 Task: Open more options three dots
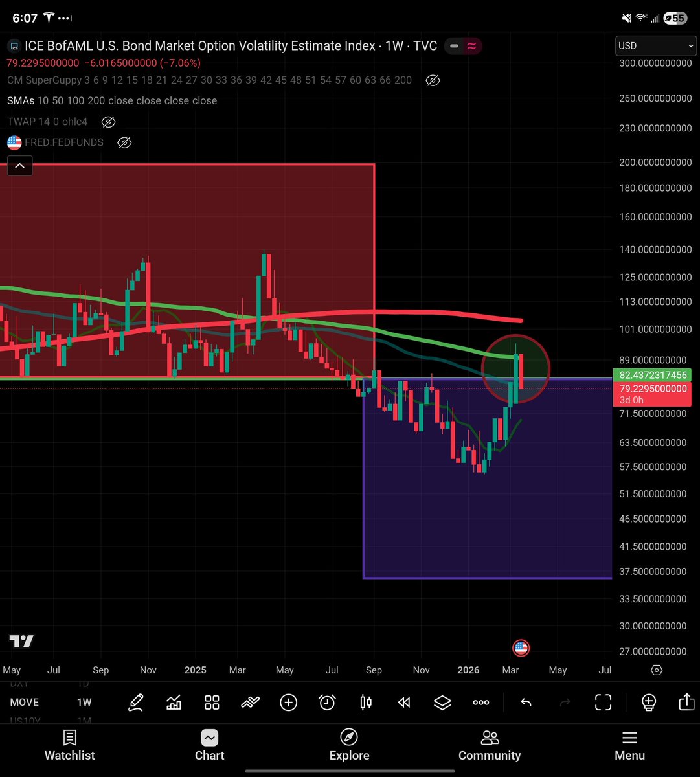click(x=480, y=703)
